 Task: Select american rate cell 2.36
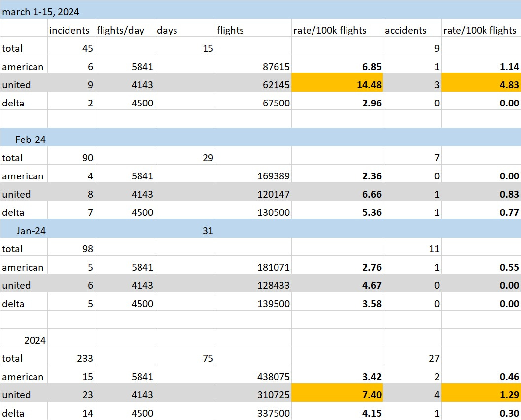pos(337,174)
